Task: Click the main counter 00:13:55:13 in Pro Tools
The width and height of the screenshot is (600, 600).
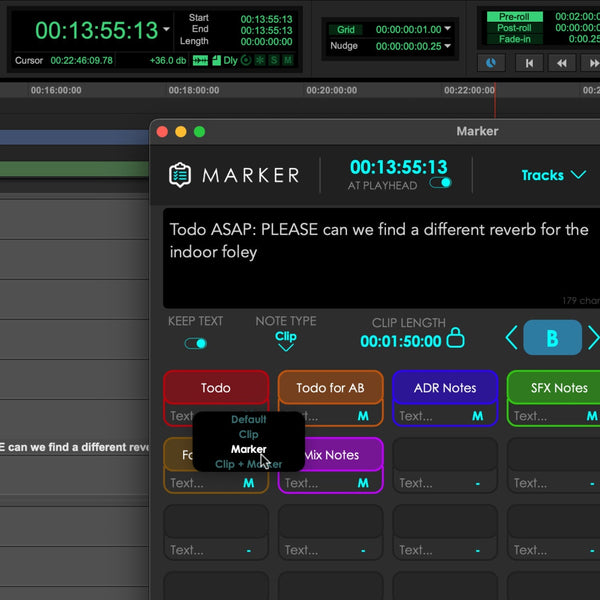Action: [96, 30]
